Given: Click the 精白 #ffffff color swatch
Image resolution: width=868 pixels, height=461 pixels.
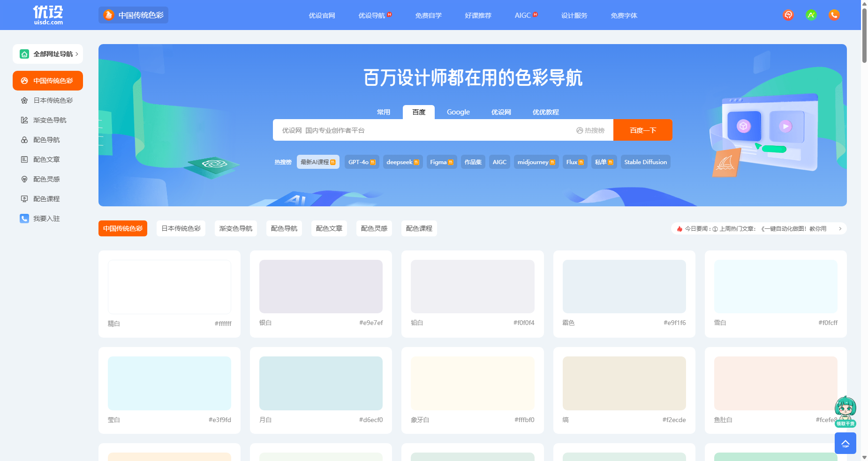Looking at the screenshot, I should (169, 287).
